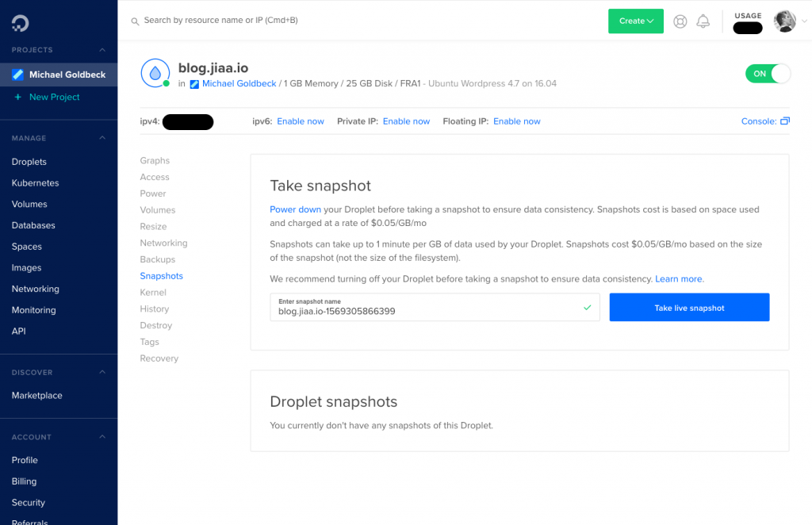
Task: Click the search magnifier icon
Action: (135, 21)
